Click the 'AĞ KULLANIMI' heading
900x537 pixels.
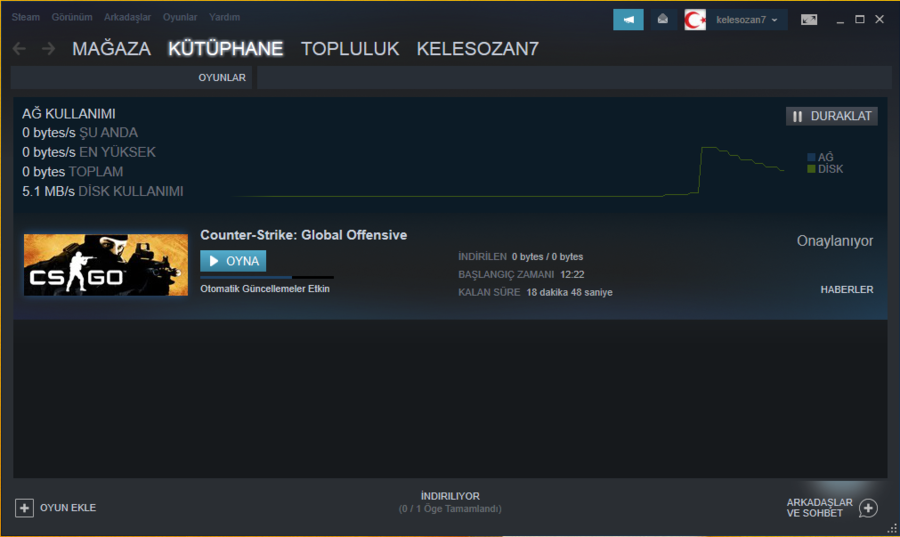69,114
